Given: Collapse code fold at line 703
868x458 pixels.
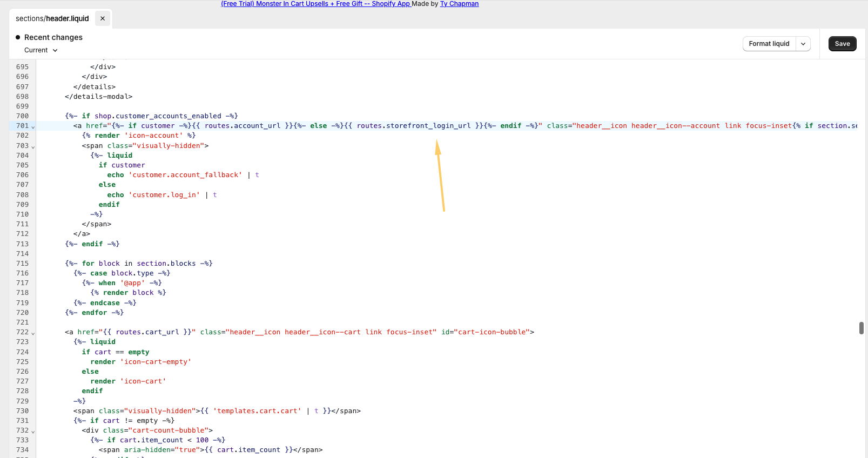Looking at the screenshot, I should coord(33,147).
